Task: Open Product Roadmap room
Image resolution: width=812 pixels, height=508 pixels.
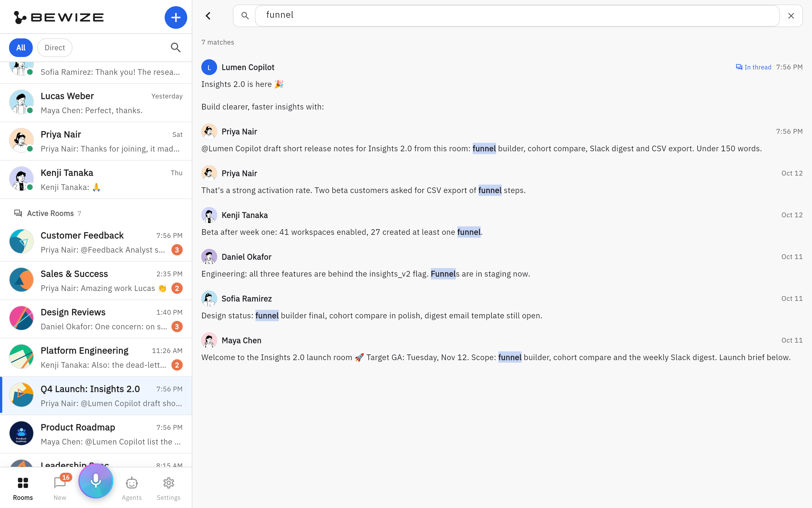Action: 96,434
